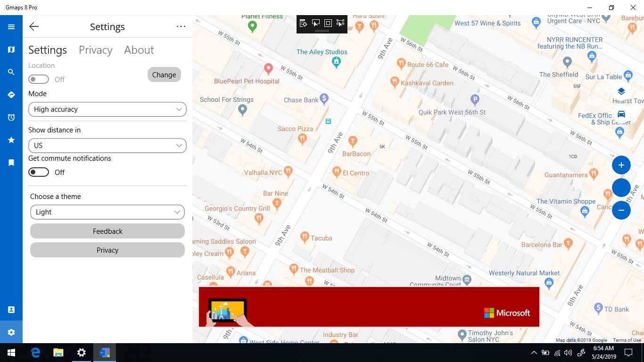This screenshot has width=644, height=362.
Task: Click the gray Privacy button
Action: tap(107, 250)
